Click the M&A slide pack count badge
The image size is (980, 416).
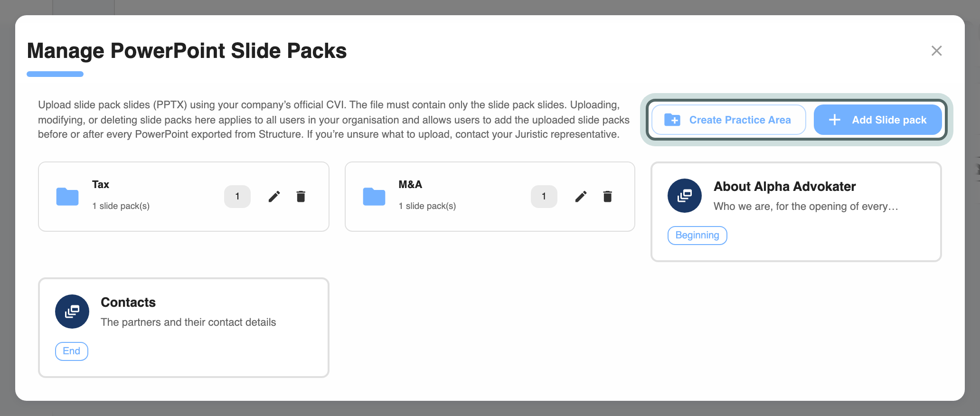click(544, 197)
